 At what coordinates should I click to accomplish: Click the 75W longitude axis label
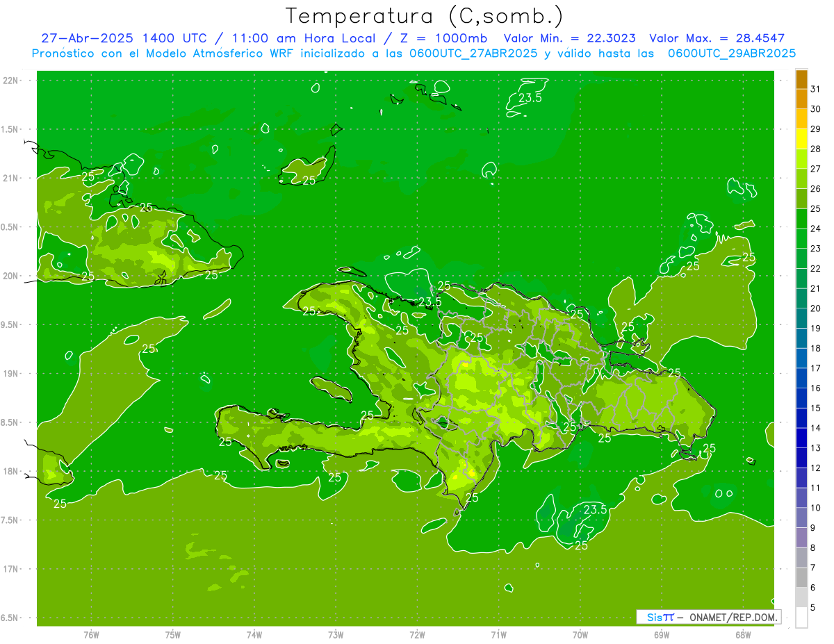click(173, 634)
